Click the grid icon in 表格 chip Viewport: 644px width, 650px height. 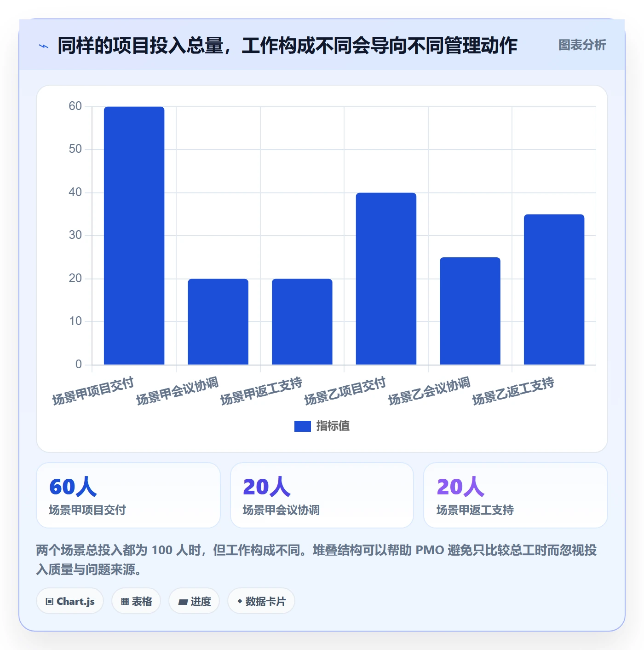coord(125,602)
